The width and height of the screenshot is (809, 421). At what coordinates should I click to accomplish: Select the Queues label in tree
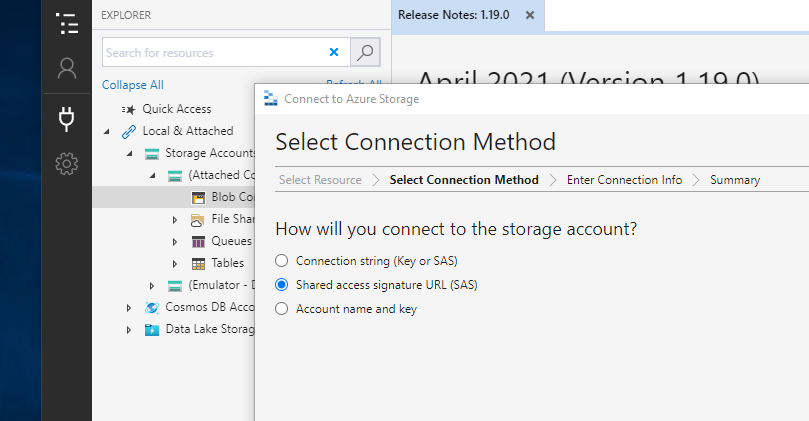tap(232, 241)
